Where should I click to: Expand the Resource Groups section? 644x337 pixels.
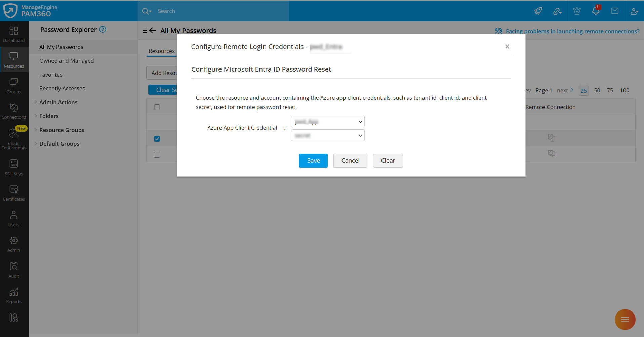(x=62, y=130)
